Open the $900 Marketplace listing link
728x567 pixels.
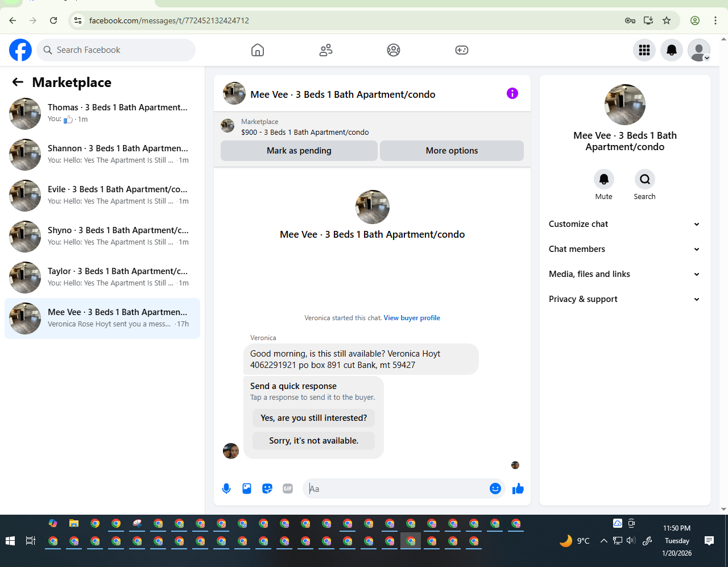[x=305, y=132]
